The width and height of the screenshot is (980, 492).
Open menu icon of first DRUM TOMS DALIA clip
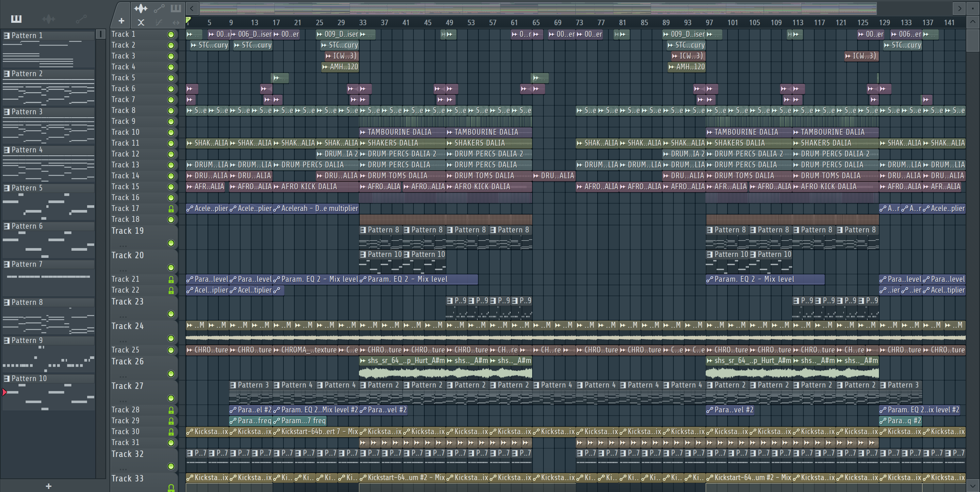[x=363, y=176]
